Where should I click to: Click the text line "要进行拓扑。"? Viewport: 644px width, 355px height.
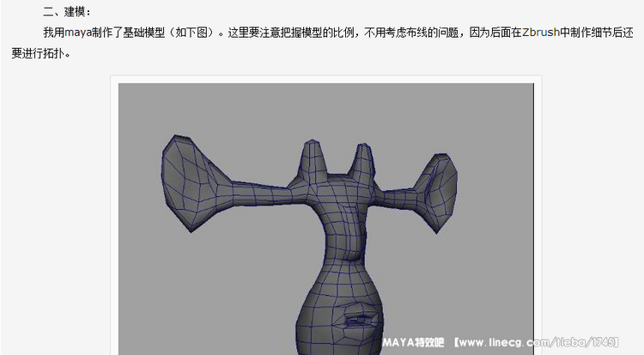[x=41, y=53]
